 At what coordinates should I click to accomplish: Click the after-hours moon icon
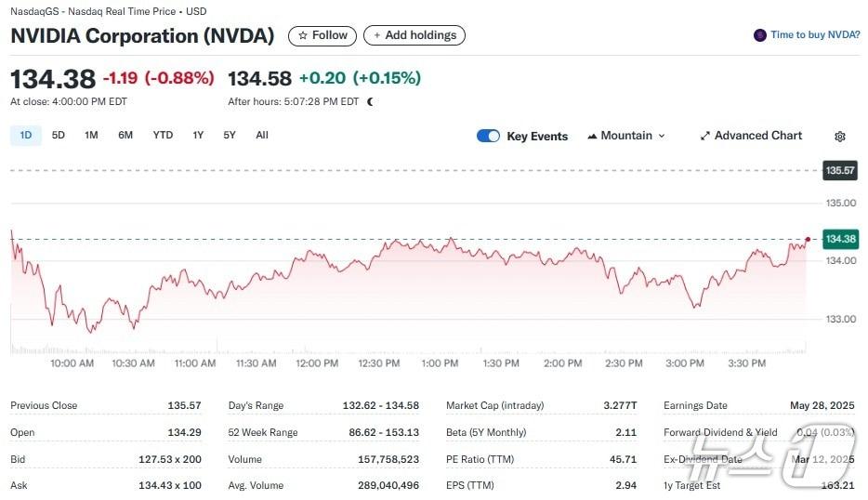[x=370, y=102]
